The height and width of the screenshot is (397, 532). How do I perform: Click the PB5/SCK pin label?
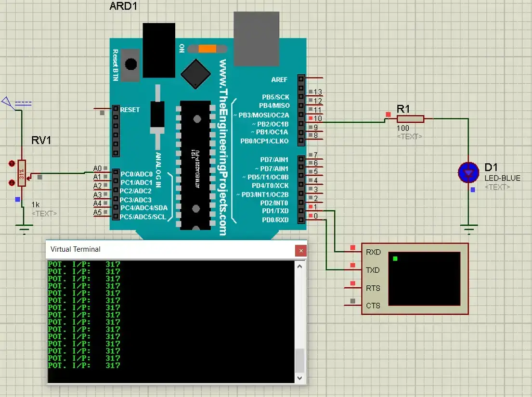[x=275, y=97]
